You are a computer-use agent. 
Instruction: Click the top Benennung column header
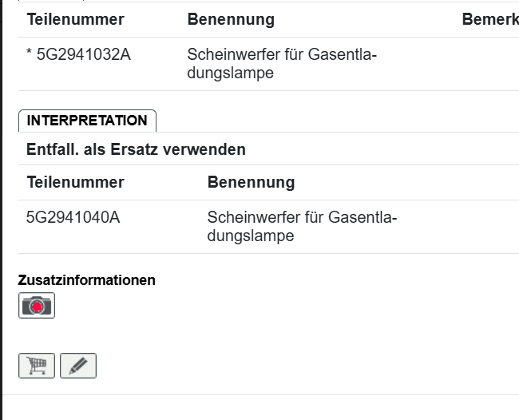click(231, 19)
